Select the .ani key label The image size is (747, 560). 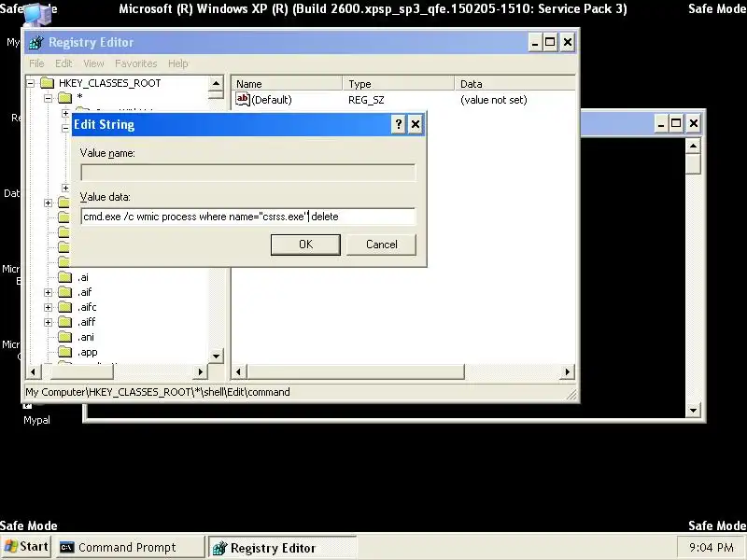[x=86, y=337]
